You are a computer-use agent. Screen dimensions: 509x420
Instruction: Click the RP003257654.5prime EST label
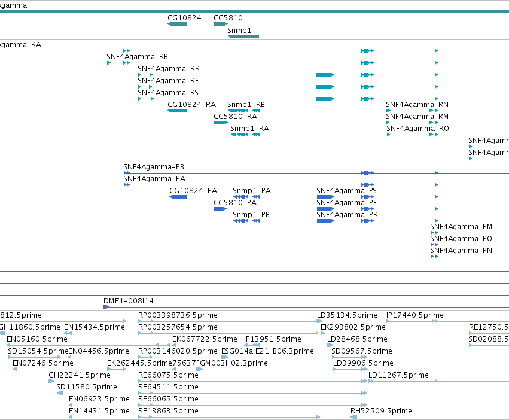point(178,327)
